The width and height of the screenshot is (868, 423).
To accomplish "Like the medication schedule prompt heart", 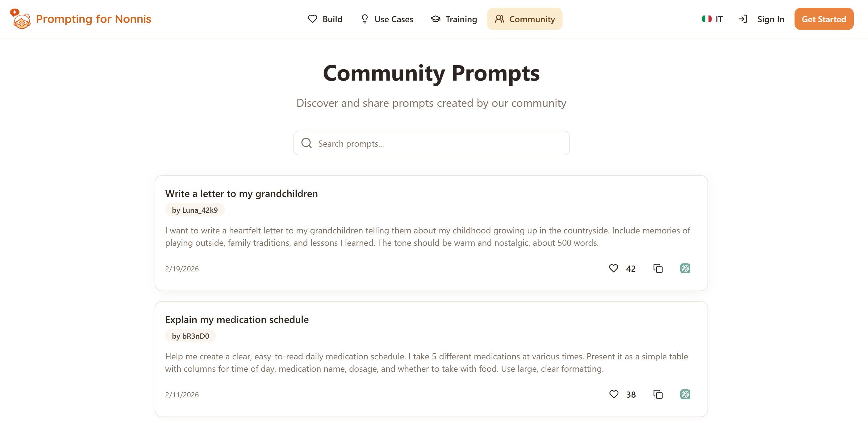I will click(x=614, y=394).
